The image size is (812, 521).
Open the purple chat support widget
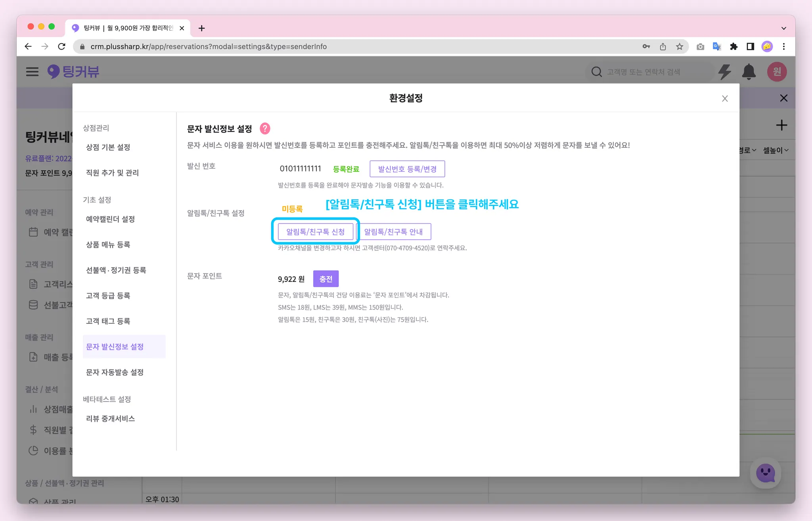coord(765,473)
